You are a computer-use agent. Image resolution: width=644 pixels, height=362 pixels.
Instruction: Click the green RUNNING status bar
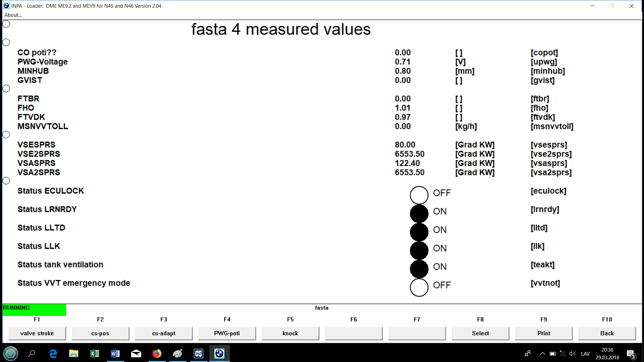34,310
